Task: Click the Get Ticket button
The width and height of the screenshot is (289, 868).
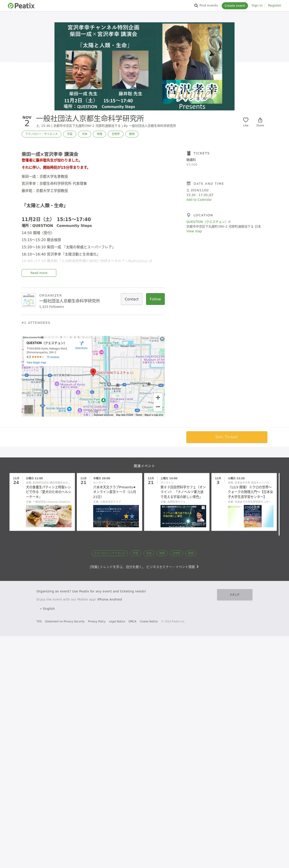Action: pyautogui.click(x=227, y=437)
